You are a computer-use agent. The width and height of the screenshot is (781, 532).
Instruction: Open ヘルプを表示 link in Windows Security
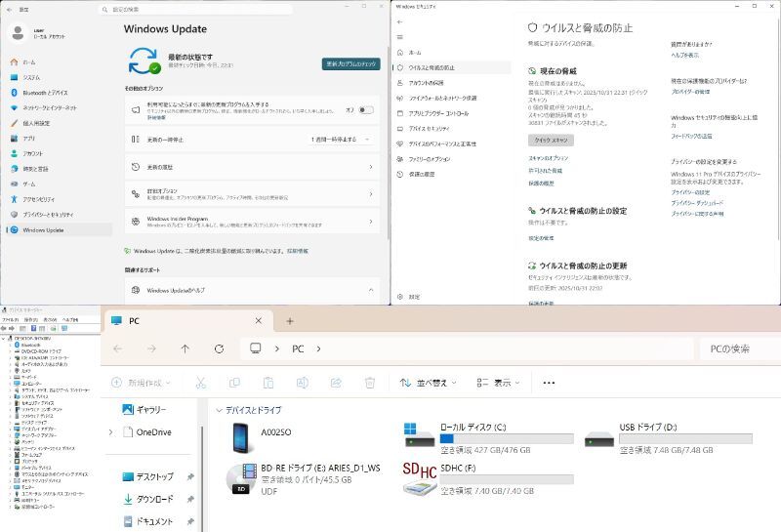click(685, 55)
